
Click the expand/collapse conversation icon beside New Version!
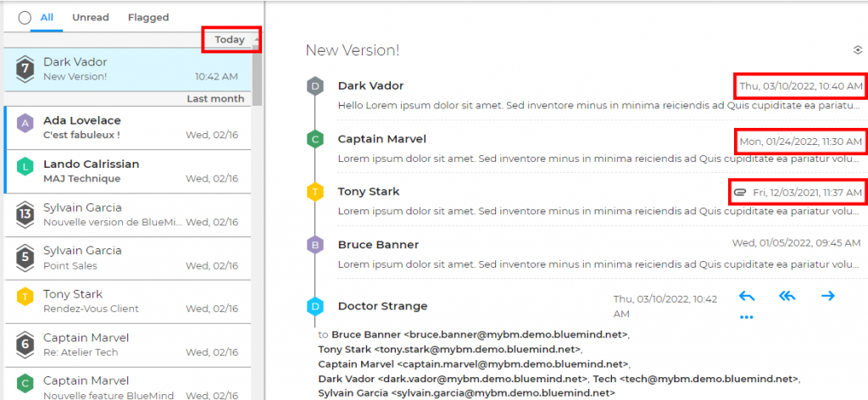[x=858, y=50]
